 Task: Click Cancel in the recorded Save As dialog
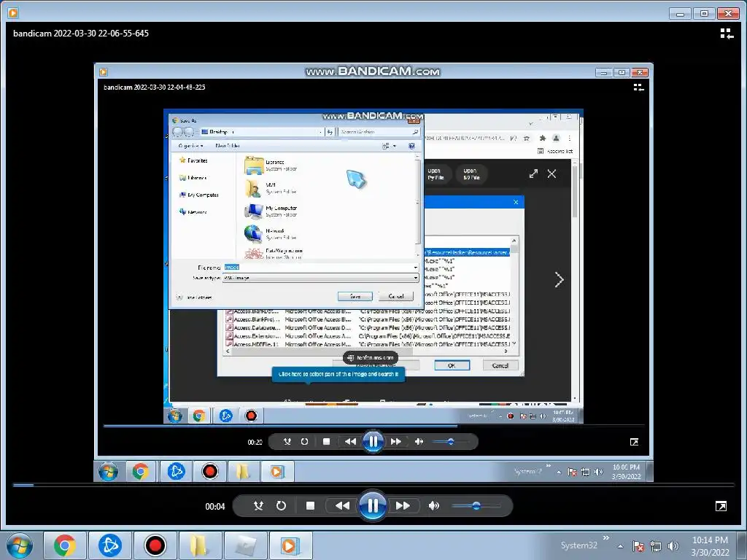pos(396,296)
